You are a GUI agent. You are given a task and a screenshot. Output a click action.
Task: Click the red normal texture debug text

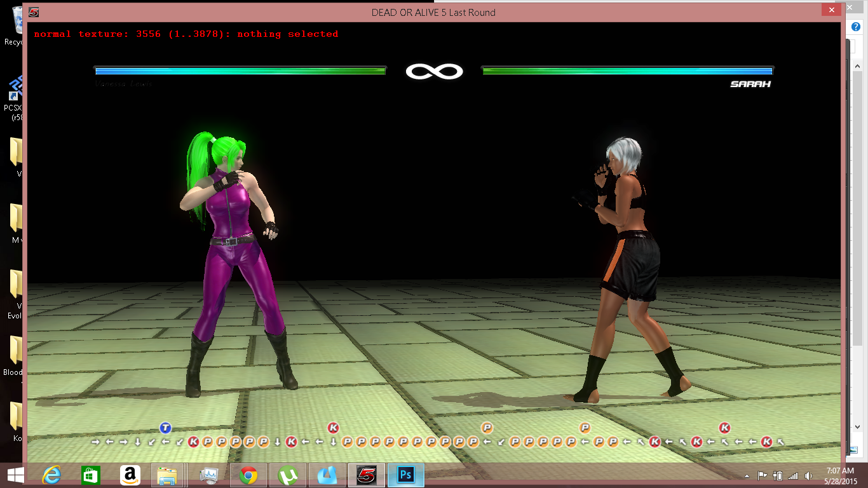point(186,34)
